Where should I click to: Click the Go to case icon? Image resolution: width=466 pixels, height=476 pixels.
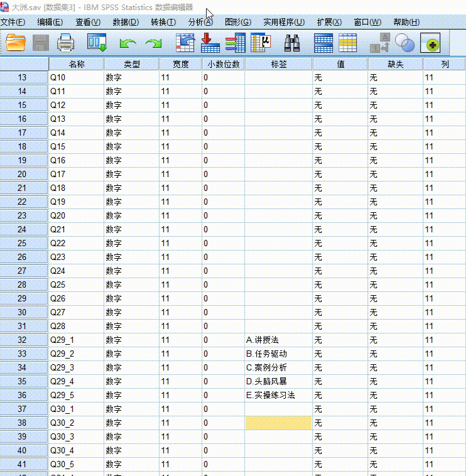point(185,43)
